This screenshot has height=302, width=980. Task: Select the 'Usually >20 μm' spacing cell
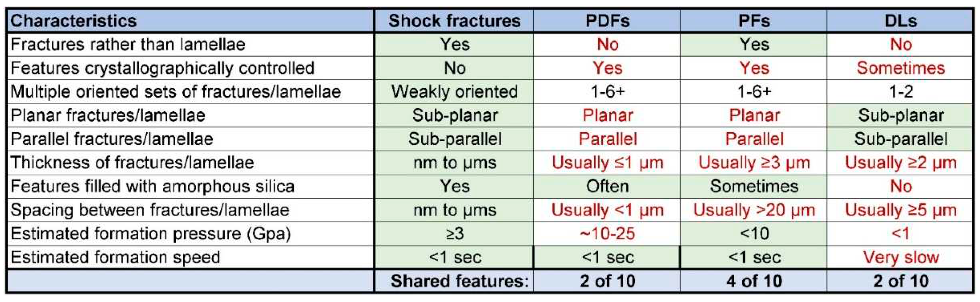point(754,210)
